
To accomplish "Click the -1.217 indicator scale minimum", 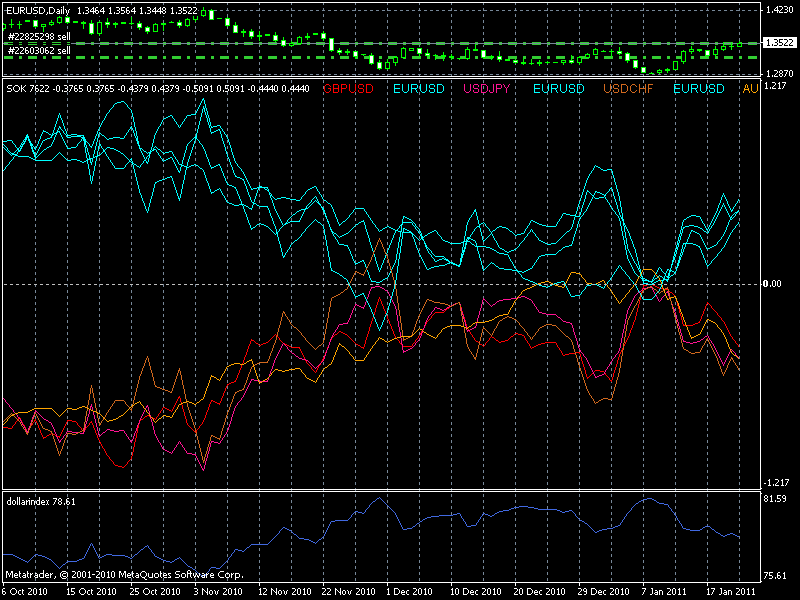I will point(776,482).
